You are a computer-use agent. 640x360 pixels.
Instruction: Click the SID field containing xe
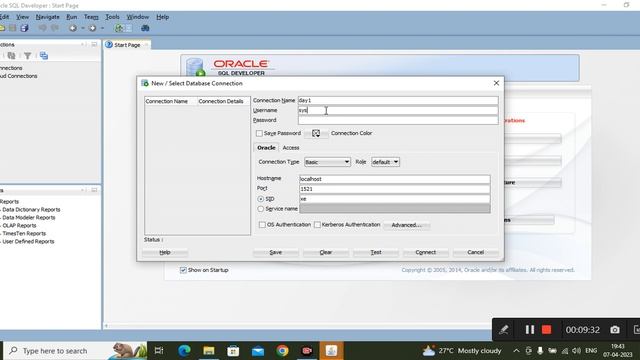pyautogui.click(x=395, y=199)
